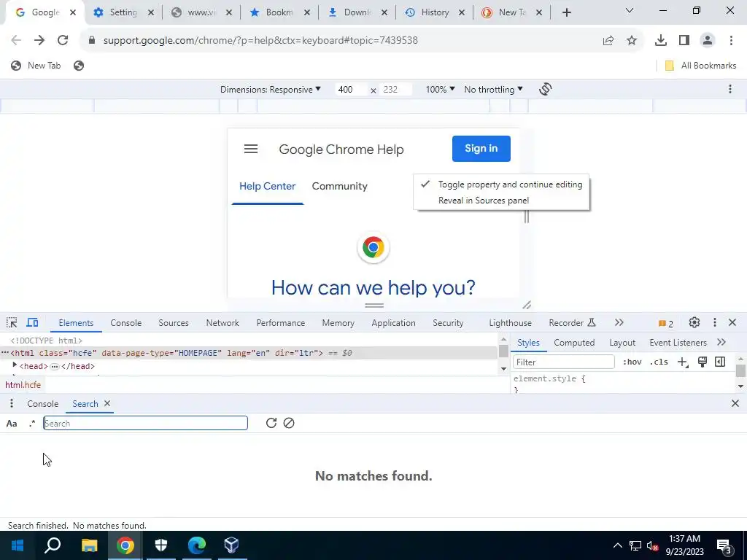Open the Community tab on help page
Screen dimensions: 747x560
[x=340, y=186]
